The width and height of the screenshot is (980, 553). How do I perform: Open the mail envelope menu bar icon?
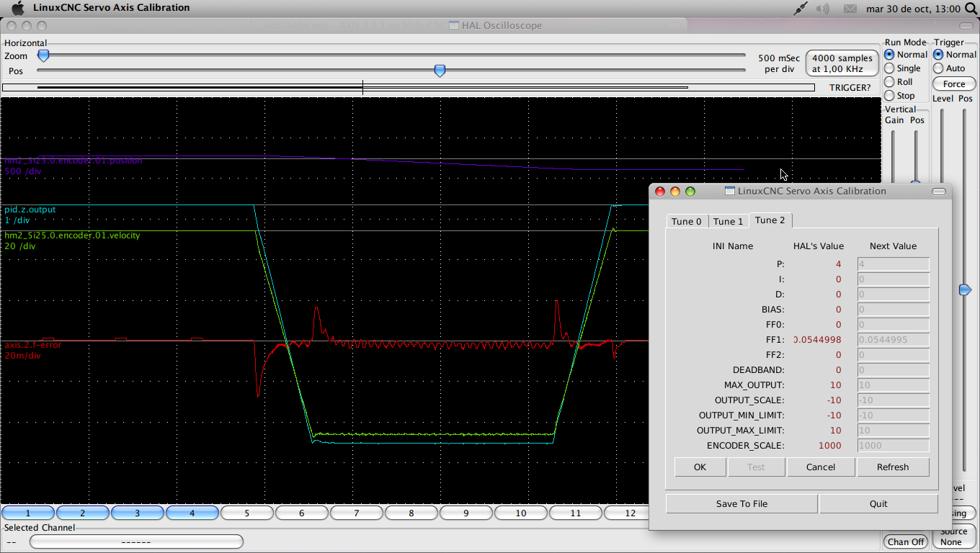(x=850, y=9)
